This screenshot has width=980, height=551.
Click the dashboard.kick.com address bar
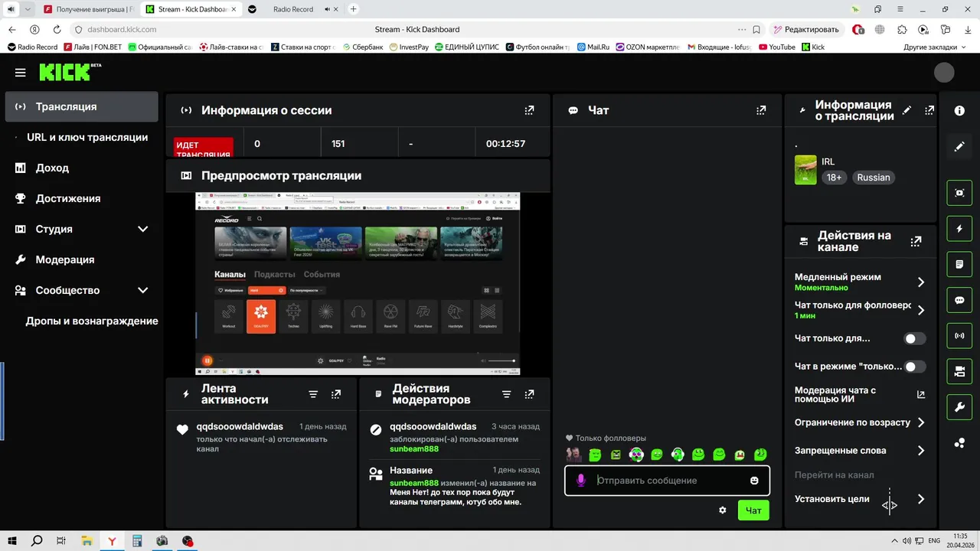[122, 29]
